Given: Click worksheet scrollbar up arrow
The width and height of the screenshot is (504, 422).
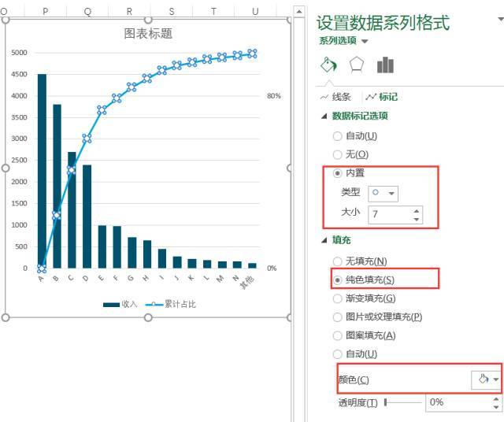Looking at the screenshot, I should click(299, 12).
